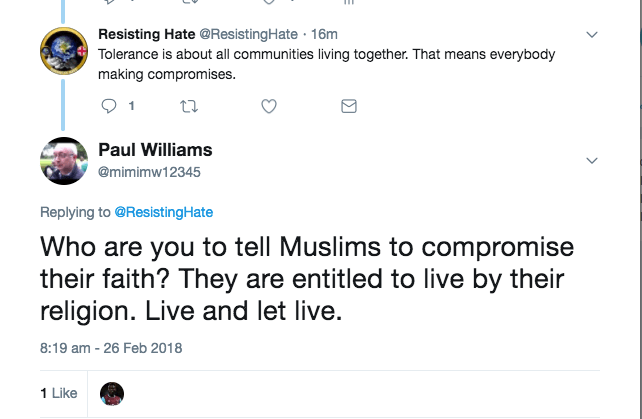
Task: Expand the Resisting Hate tweet options chevron
Action: point(592,34)
